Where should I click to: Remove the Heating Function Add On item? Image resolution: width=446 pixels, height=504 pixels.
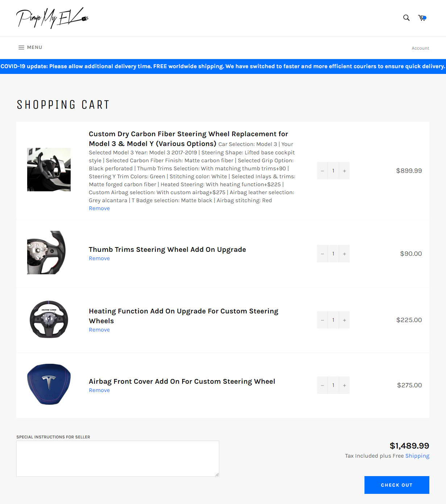pos(99,330)
